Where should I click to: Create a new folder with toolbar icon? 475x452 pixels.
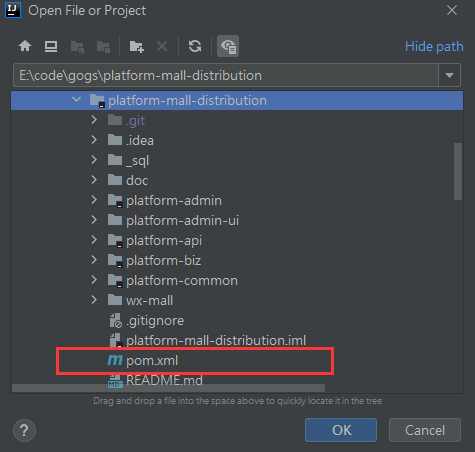click(137, 46)
